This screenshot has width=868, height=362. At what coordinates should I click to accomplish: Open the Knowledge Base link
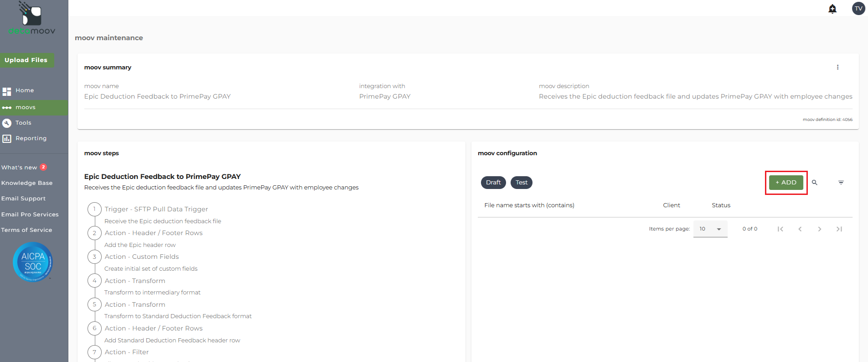coord(27,183)
